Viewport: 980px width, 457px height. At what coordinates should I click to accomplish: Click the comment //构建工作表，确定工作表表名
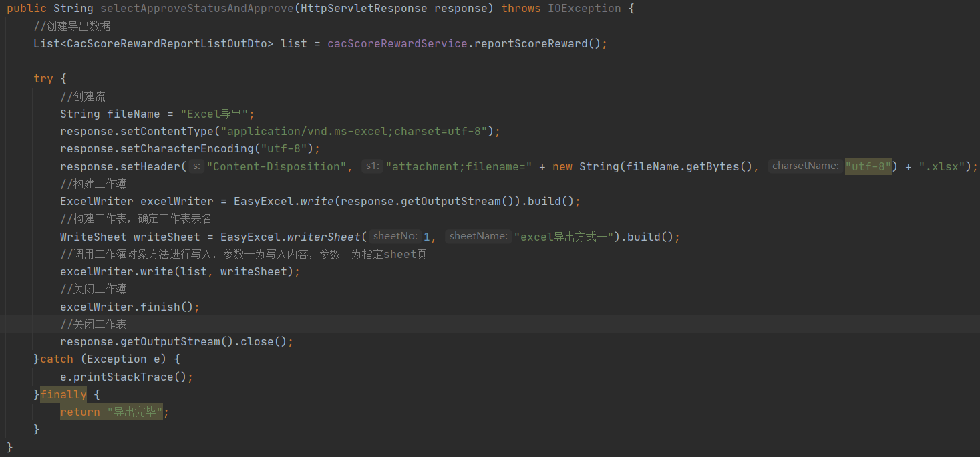pos(136,218)
